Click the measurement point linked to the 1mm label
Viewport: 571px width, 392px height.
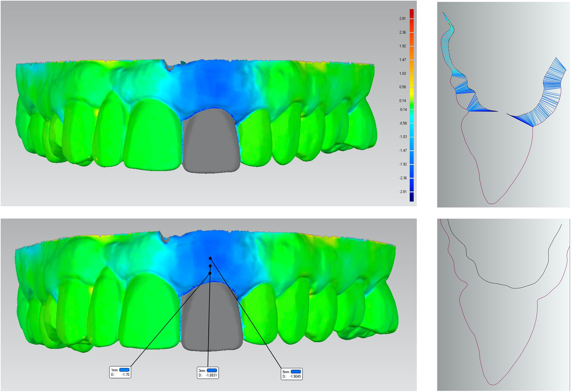click(x=210, y=273)
